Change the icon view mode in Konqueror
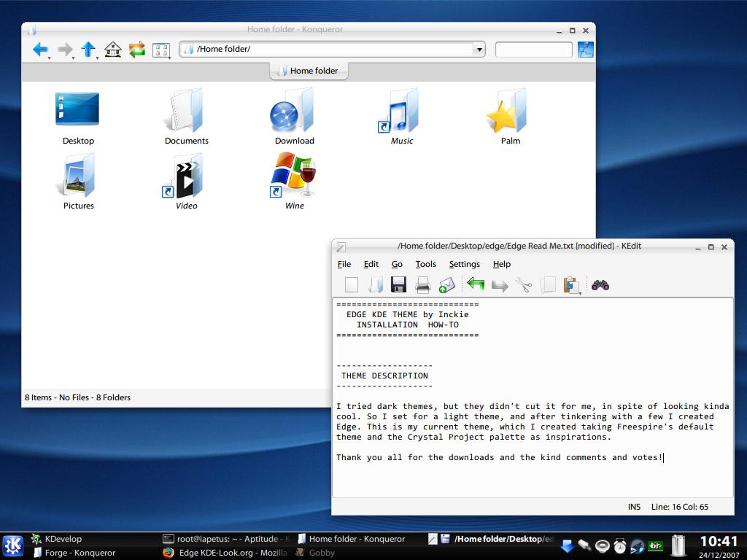Viewport: 747px width, 560px height. pyautogui.click(x=160, y=50)
